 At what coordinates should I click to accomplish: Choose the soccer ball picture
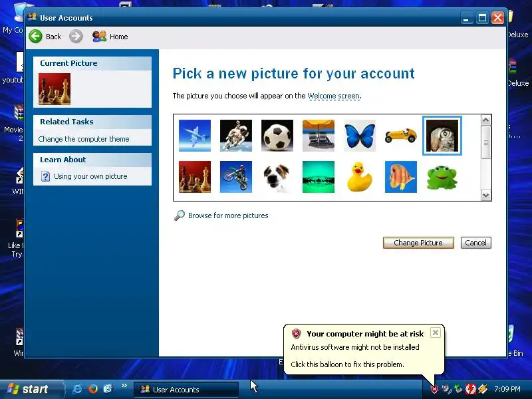(x=277, y=136)
